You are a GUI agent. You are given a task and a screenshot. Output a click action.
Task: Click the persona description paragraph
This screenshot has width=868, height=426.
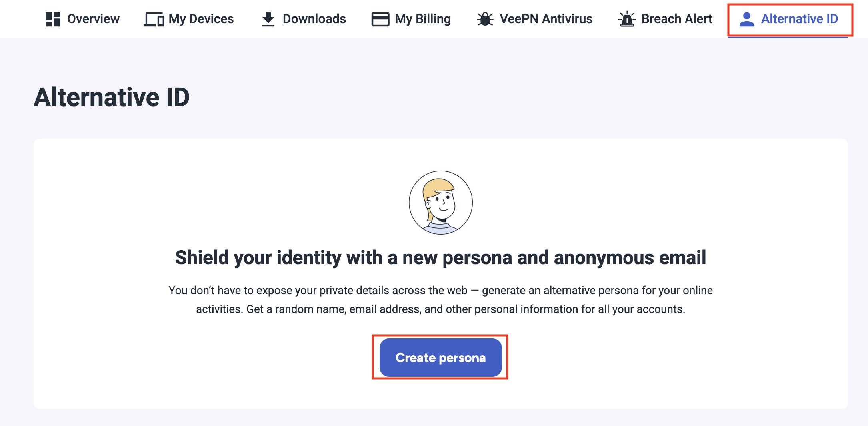440,300
